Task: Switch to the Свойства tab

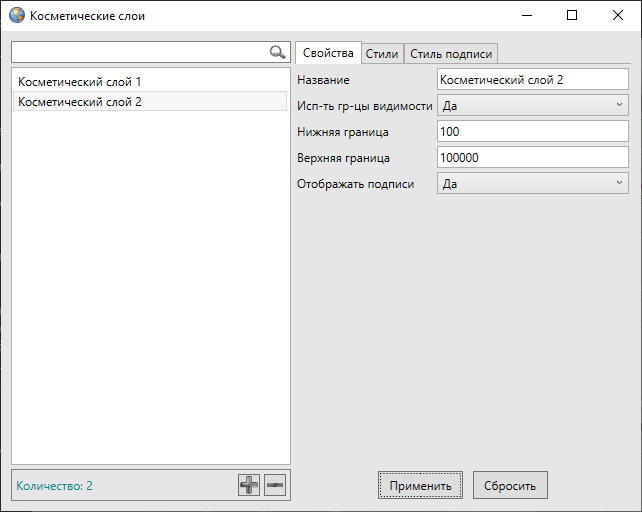Action: 327,53
